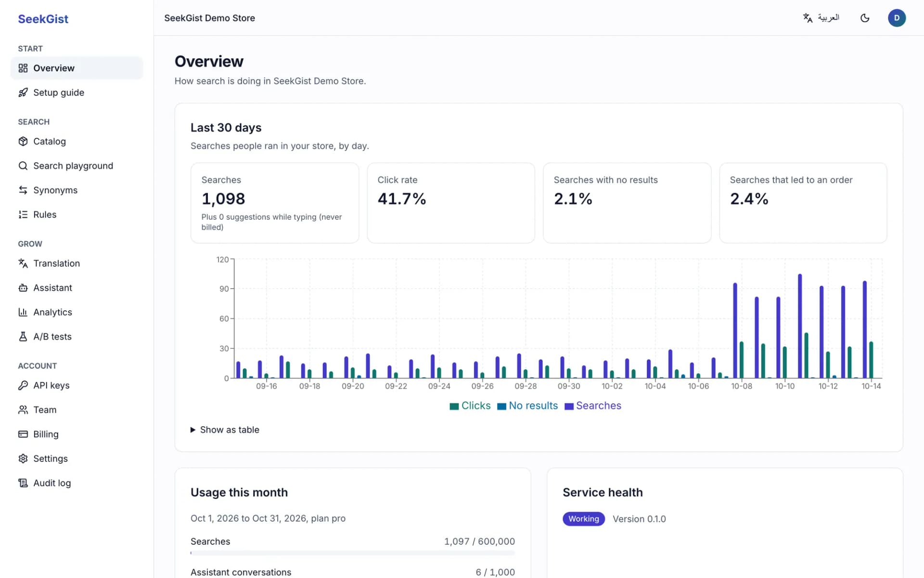This screenshot has width=924, height=578.
Task: Click the 10-14 chart axis label
Action: tap(871, 386)
